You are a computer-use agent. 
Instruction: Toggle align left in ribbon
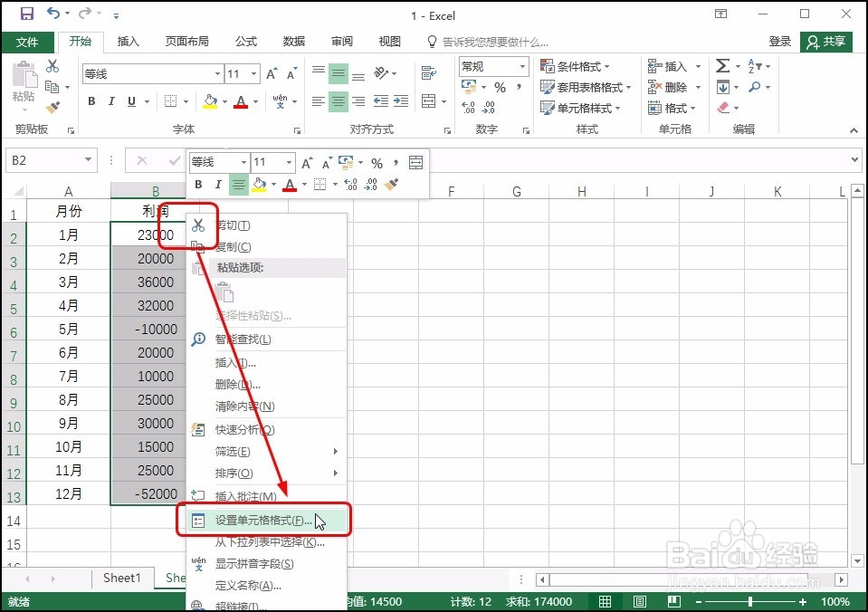[x=319, y=100]
